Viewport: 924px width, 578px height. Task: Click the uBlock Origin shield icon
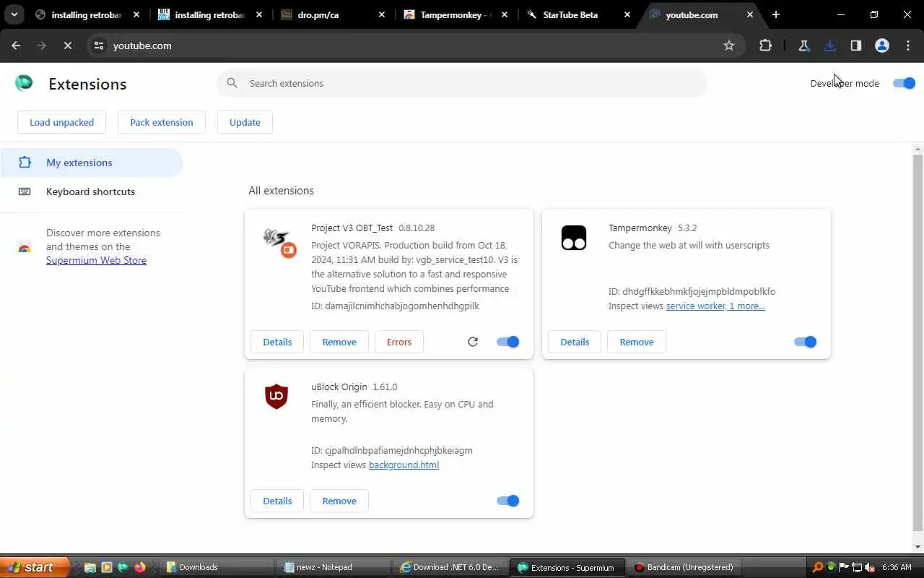tap(276, 397)
